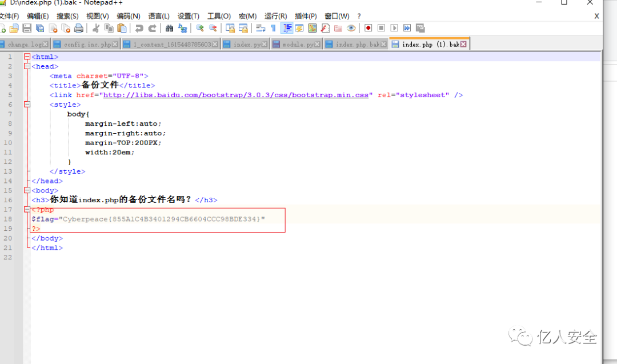Open the 搜索(S) menu

click(x=67, y=16)
